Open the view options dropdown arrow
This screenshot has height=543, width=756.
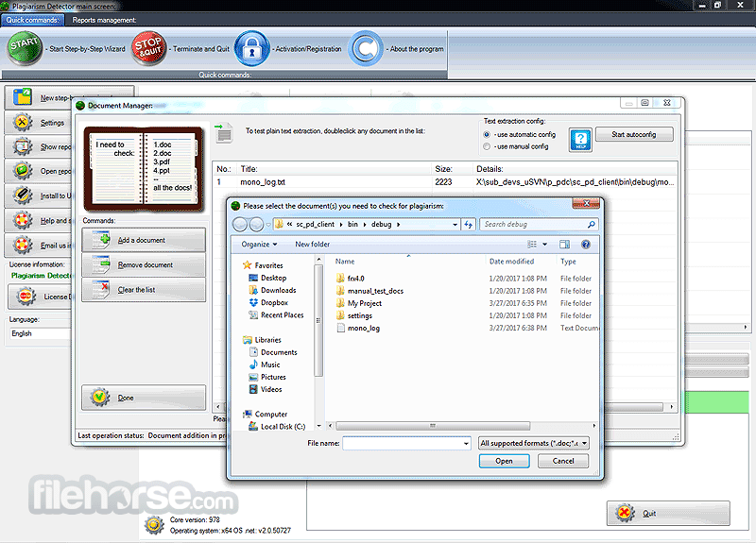tap(545, 245)
